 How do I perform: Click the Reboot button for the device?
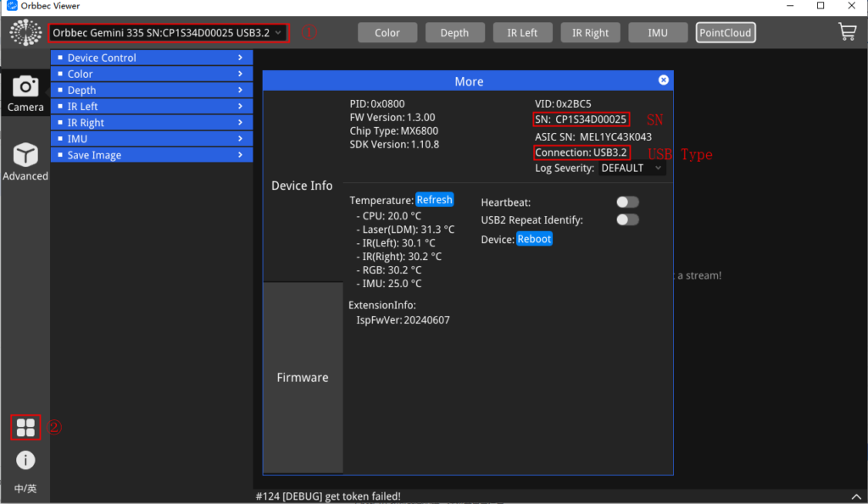tap(534, 239)
